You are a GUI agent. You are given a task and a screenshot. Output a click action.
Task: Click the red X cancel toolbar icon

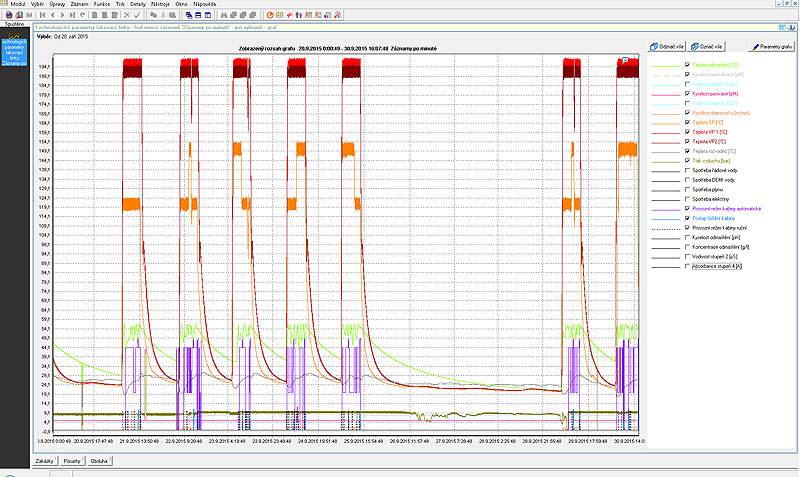pyautogui.click(x=126, y=15)
